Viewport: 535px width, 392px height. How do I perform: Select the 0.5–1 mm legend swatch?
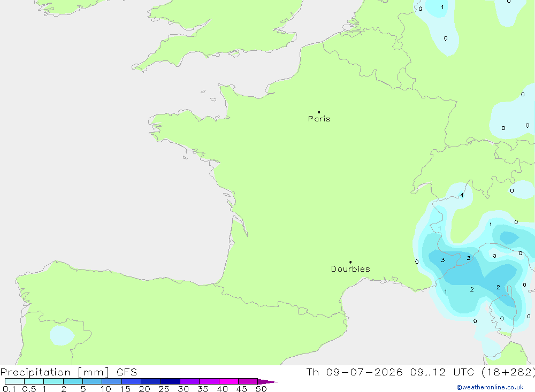34,381
